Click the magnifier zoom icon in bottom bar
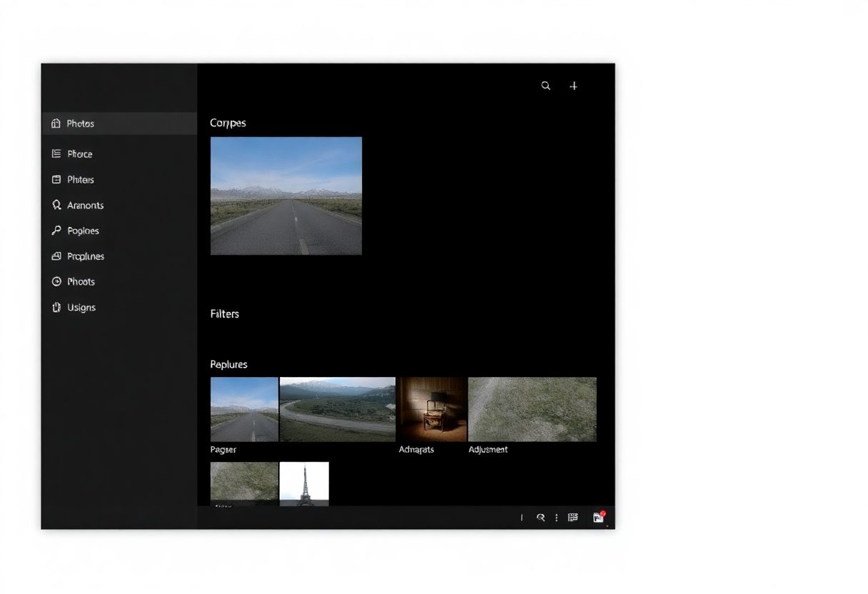 [x=541, y=517]
